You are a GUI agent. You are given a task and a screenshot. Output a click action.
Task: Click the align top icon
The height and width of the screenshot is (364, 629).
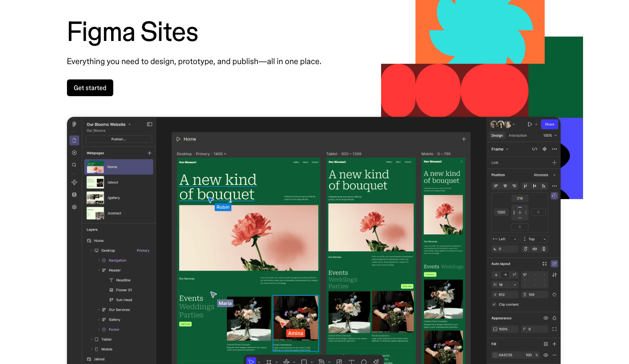[x=525, y=186]
